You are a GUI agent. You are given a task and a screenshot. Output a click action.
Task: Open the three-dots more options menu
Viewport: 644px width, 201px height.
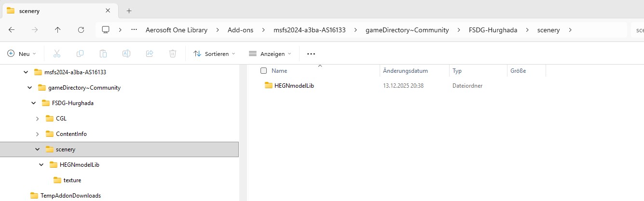311,54
